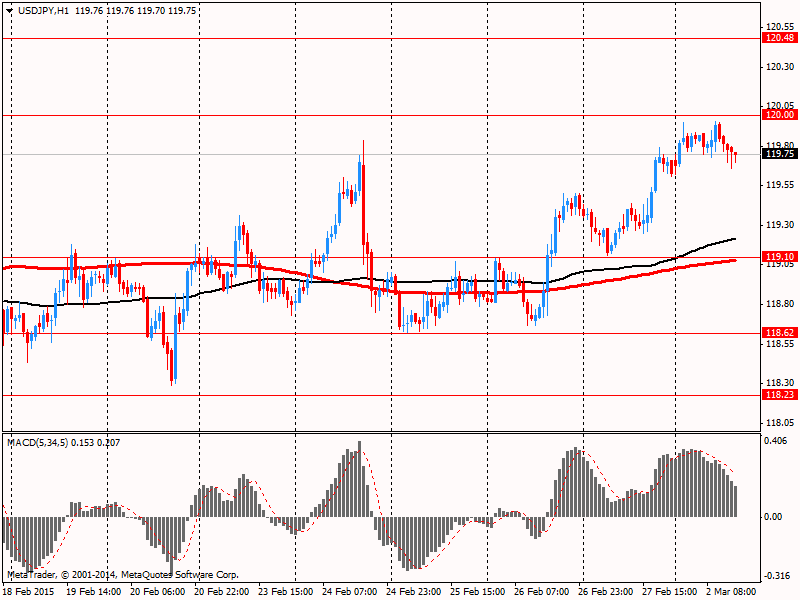Image resolution: width=800 pixels, height=600 pixels.
Task: Click the 2 Mar 08:00 time label
Action: coord(731,592)
